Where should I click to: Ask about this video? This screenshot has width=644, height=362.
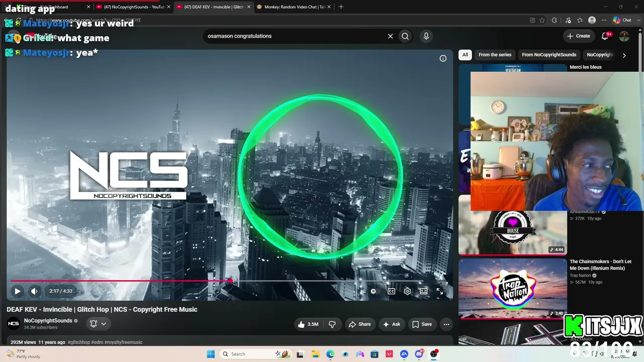coord(392,324)
